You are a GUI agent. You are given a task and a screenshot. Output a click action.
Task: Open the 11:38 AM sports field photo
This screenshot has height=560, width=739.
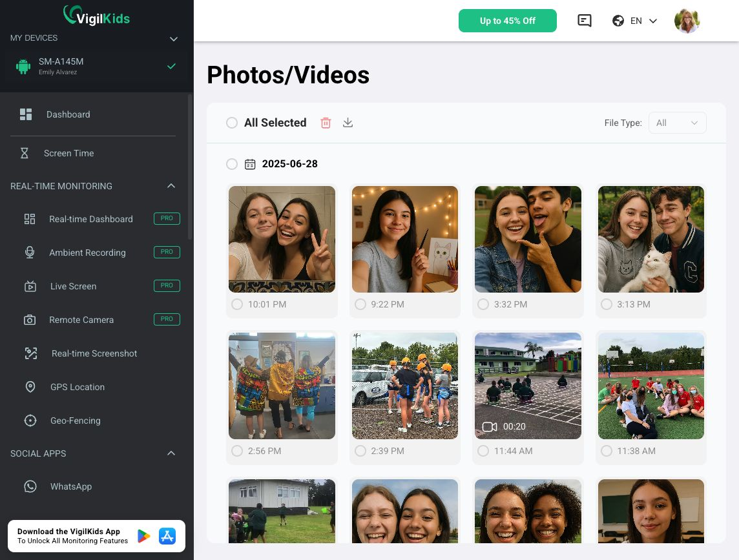pyautogui.click(x=651, y=386)
